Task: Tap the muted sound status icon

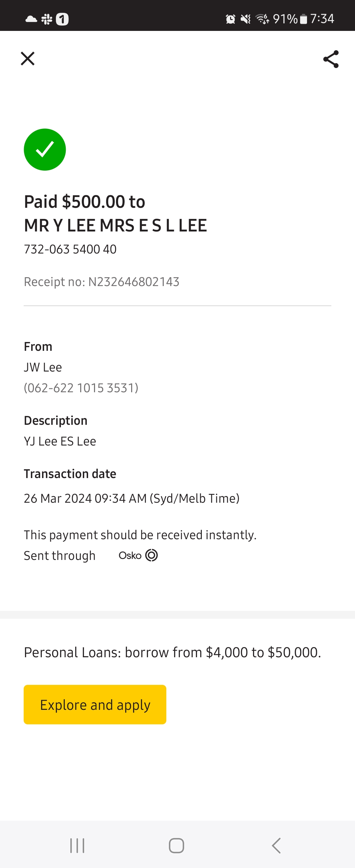Action: pos(246,19)
